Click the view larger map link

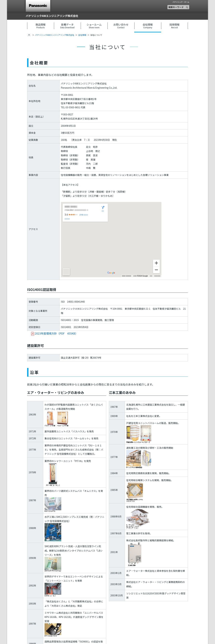[x=67, y=219]
